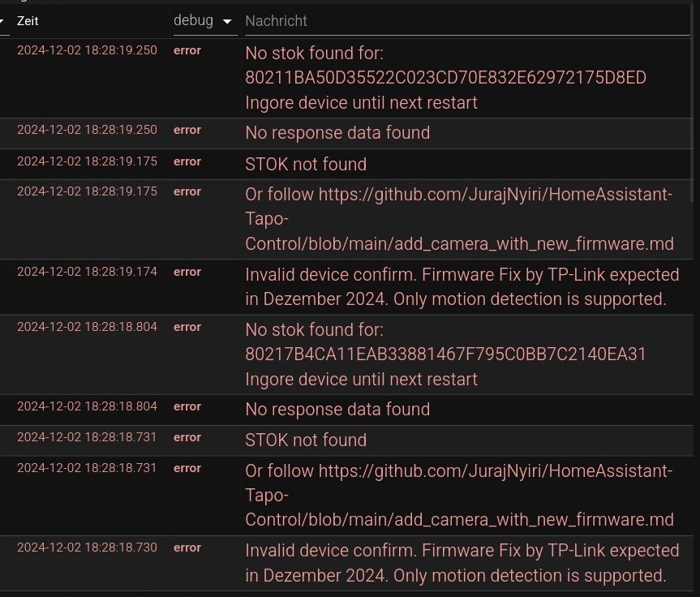700x597 pixels.
Task: Sort by the Zeit column header
Action: [x=28, y=21]
